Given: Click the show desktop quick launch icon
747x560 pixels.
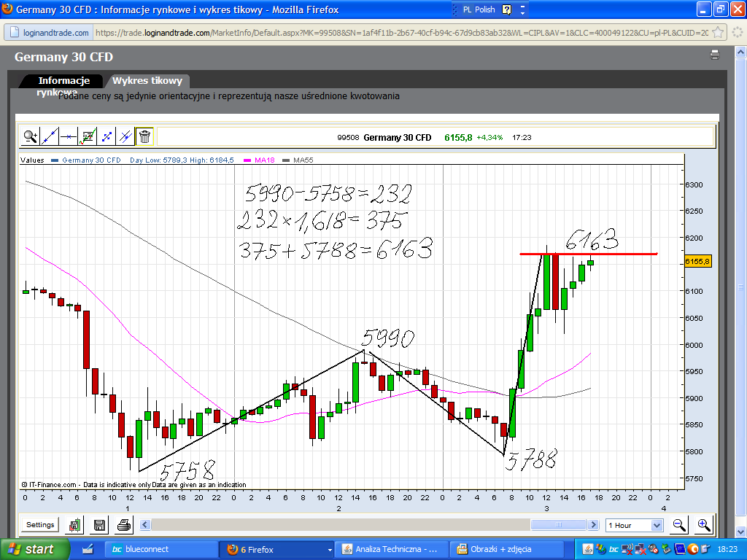Looking at the screenshot, I should (x=88, y=550).
